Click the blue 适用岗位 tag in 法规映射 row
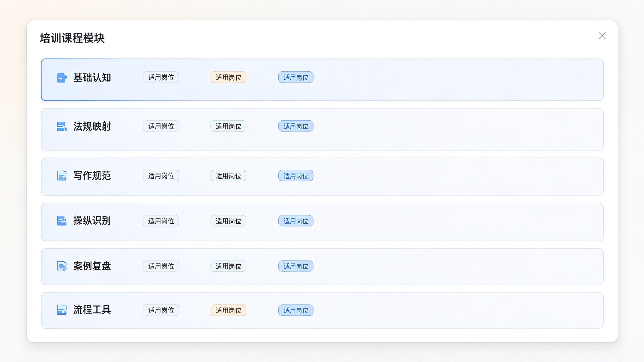644x362 pixels. (x=296, y=126)
